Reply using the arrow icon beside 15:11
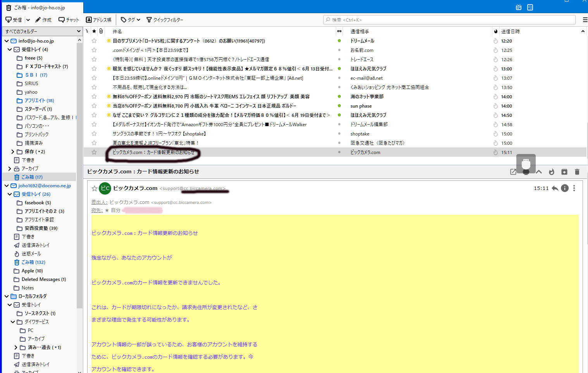Image resolution: width=588 pixels, height=373 pixels. click(555, 188)
